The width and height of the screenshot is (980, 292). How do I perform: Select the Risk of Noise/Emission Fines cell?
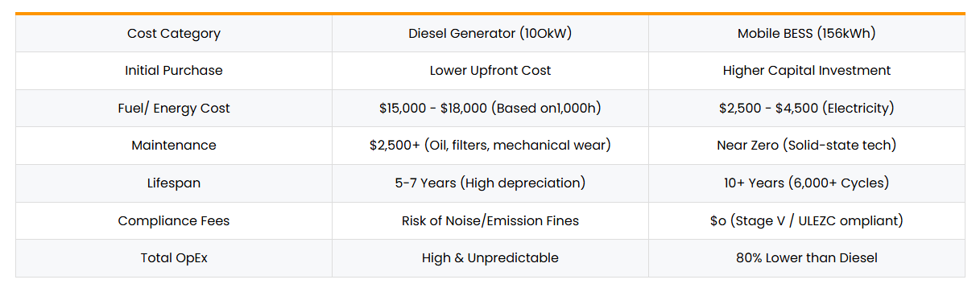coord(490,220)
